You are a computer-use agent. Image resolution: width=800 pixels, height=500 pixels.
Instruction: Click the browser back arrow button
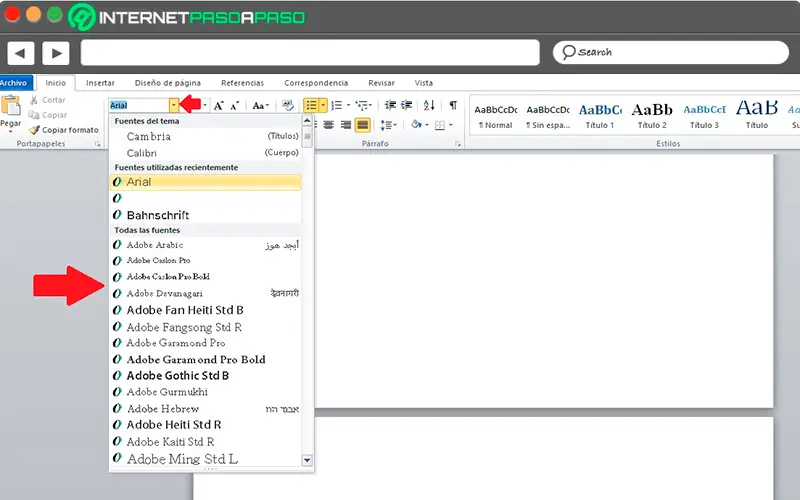coord(20,53)
